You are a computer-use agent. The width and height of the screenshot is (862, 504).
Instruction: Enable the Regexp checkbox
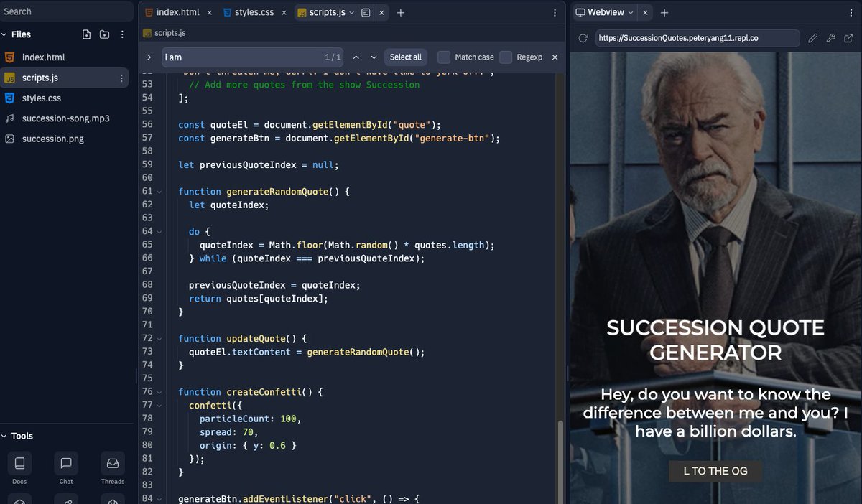coord(506,57)
